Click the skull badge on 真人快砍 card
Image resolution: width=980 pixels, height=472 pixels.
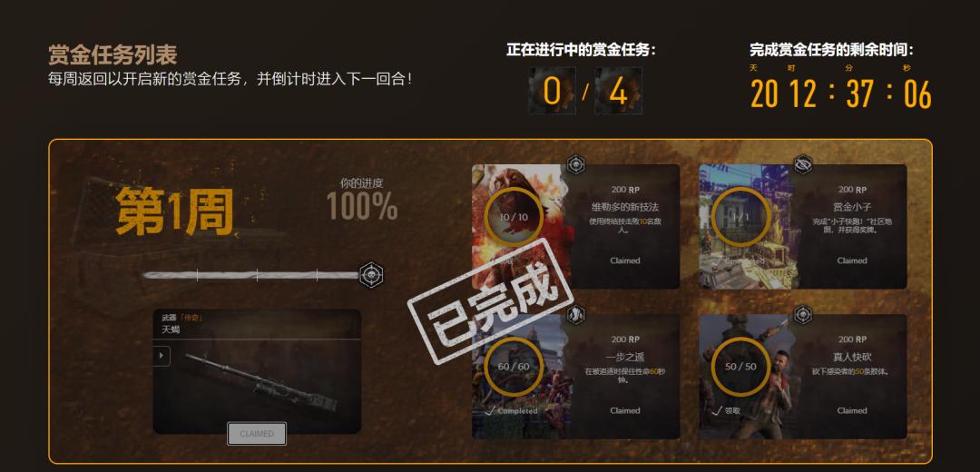tap(803, 314)
